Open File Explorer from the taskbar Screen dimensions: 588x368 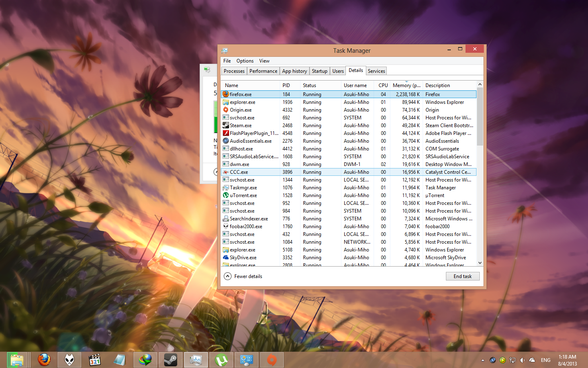pos(17,360)
